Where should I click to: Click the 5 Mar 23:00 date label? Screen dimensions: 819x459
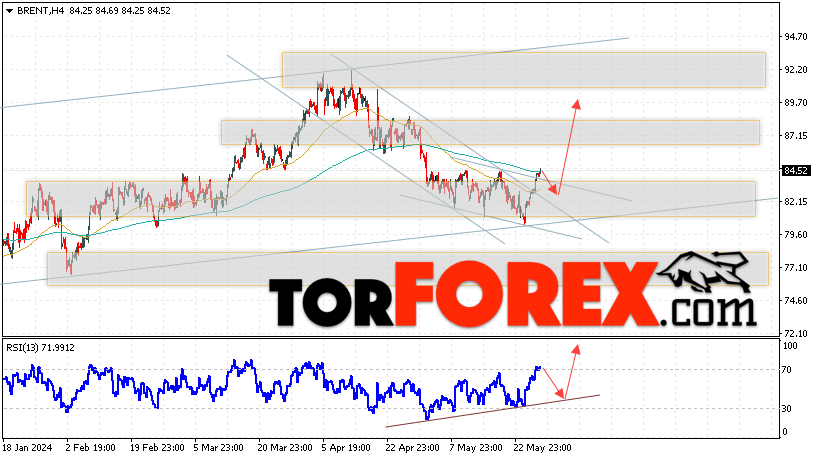(219, 448)
